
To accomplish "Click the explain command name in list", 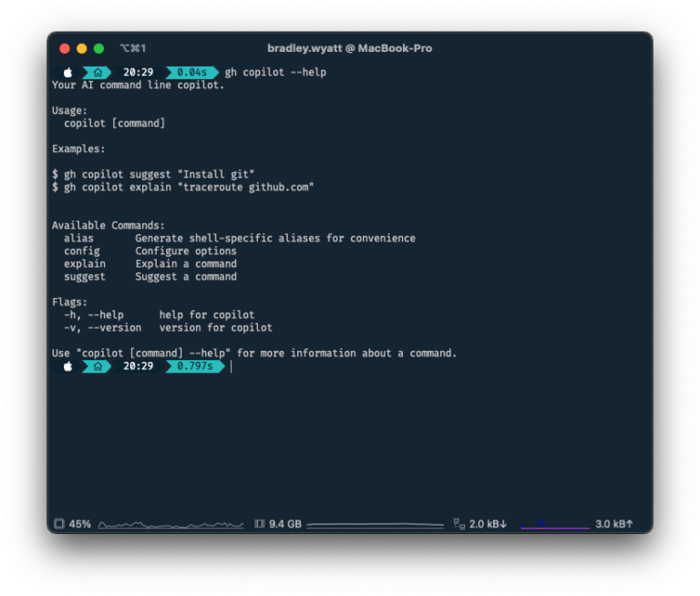I will coord(85,264).
